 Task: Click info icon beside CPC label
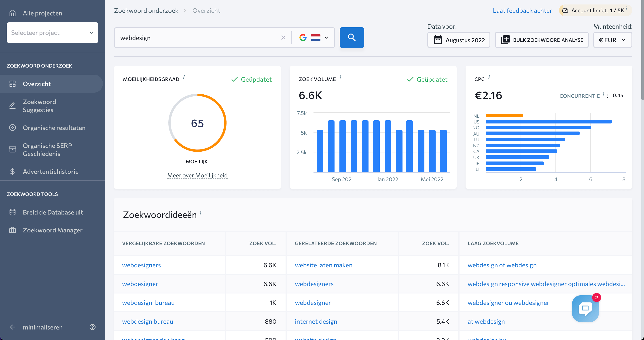click(489, 77)
